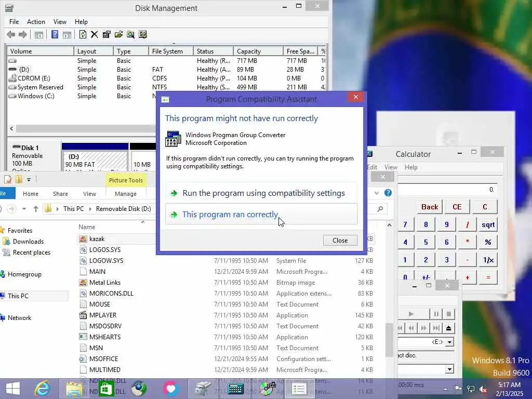Click the Play button in CD Player
The width and height of the screenshot is (532, 399).
pyautogui.click(x=411, y=314)
